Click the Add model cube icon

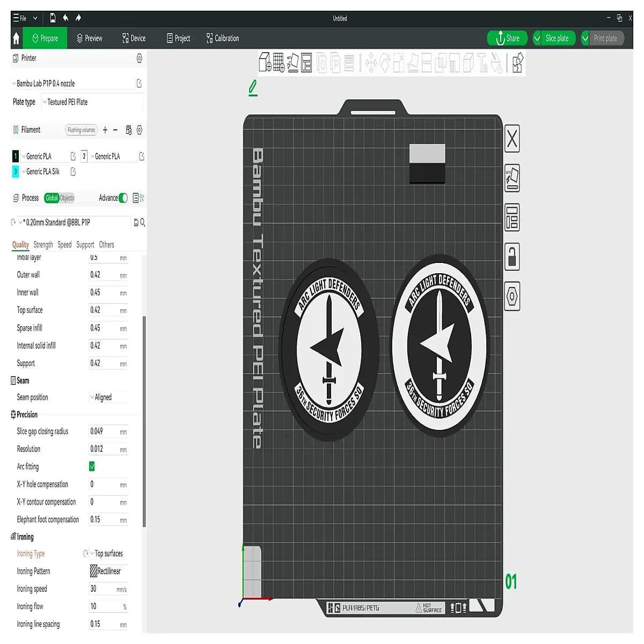click(265, 63)
